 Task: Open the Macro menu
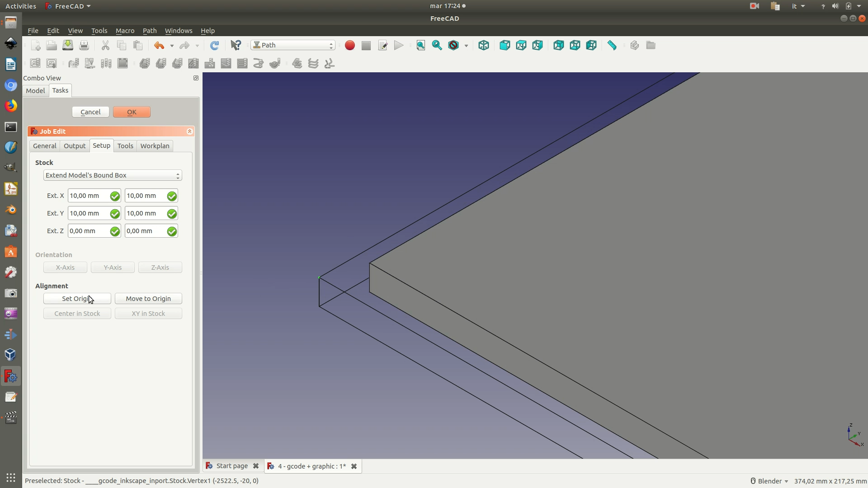[125, 31]
